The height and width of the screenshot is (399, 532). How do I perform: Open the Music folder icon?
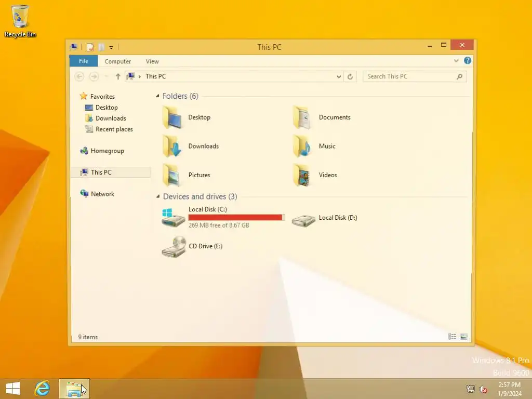[x=302, y=146]
